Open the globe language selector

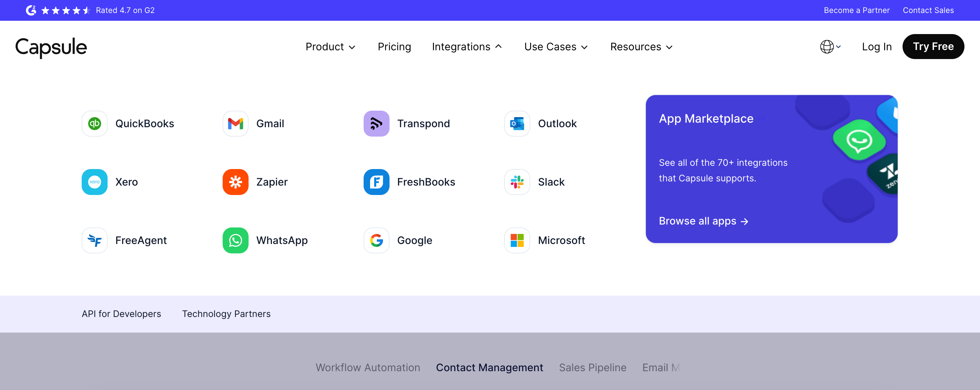point(830,47)
